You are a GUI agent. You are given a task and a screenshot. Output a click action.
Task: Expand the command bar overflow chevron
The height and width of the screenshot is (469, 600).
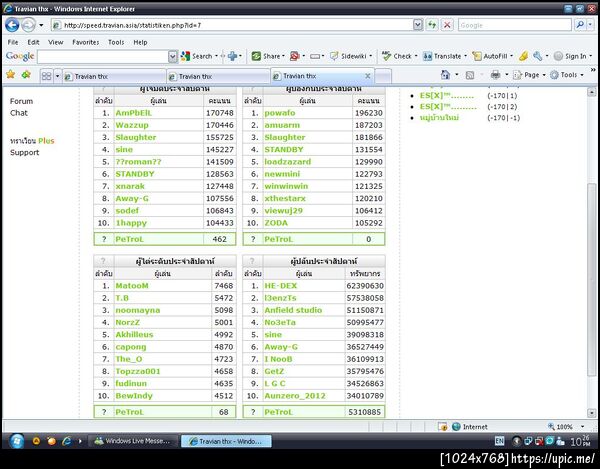[x=593, y=70]
